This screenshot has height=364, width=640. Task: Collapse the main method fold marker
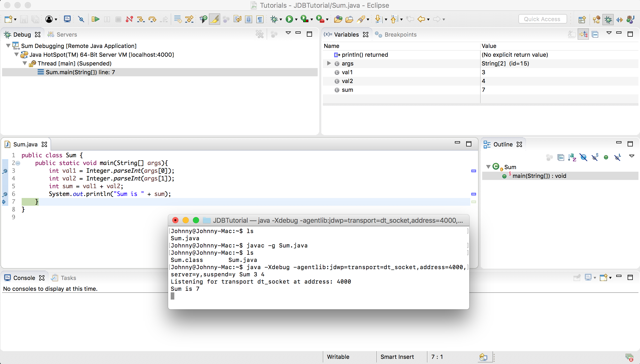click(x=18, y=163)
